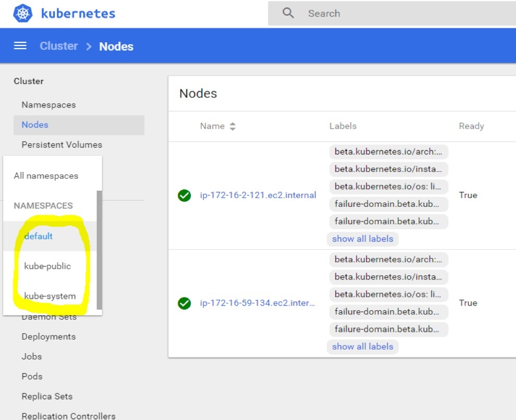
Task: Open Persistent Volumes in the sidebar
Action: click(x=62, y=145)
